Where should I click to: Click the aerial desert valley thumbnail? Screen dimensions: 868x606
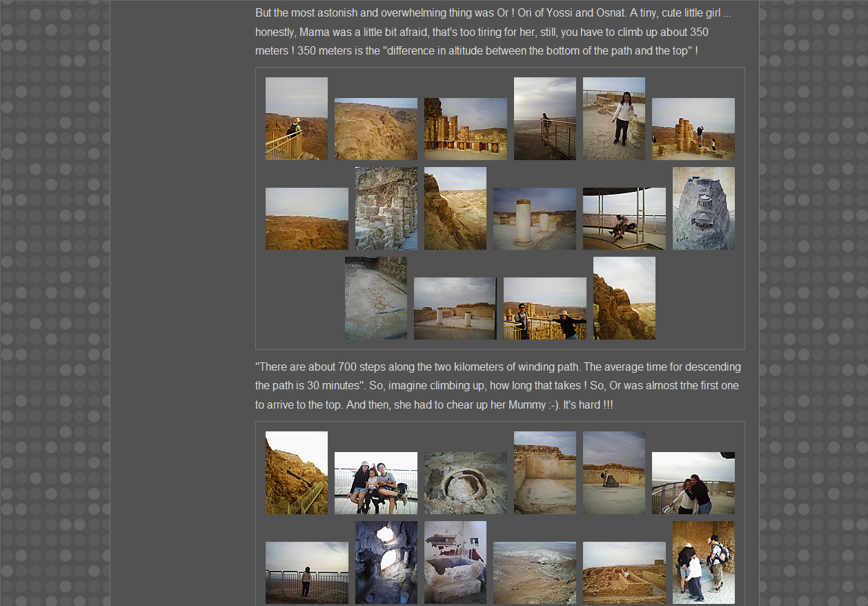(534, 573)
